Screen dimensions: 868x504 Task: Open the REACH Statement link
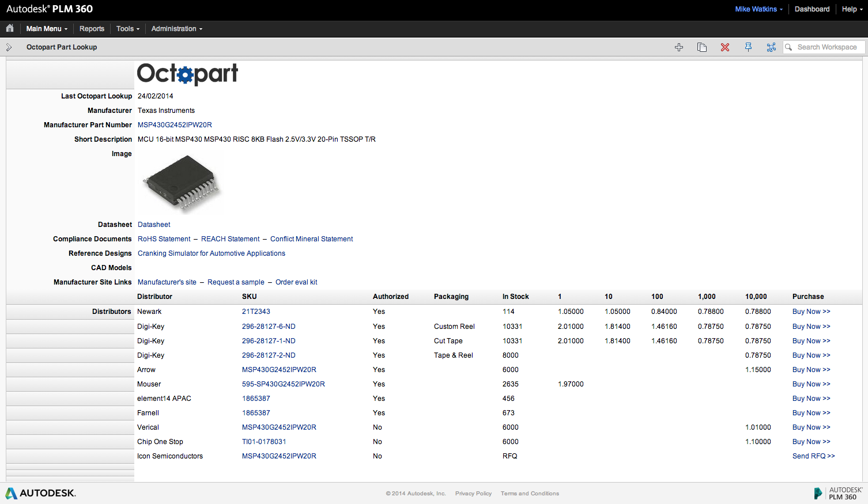(231, 239)
